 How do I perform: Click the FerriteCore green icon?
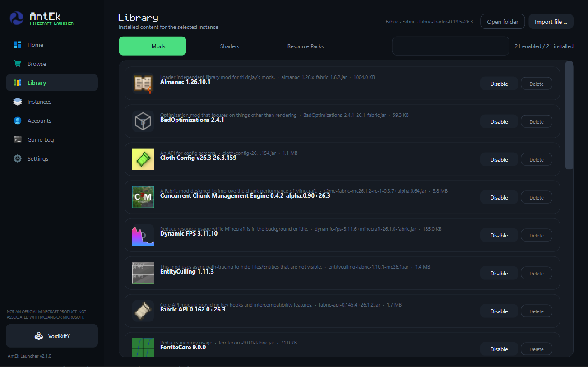143,347
